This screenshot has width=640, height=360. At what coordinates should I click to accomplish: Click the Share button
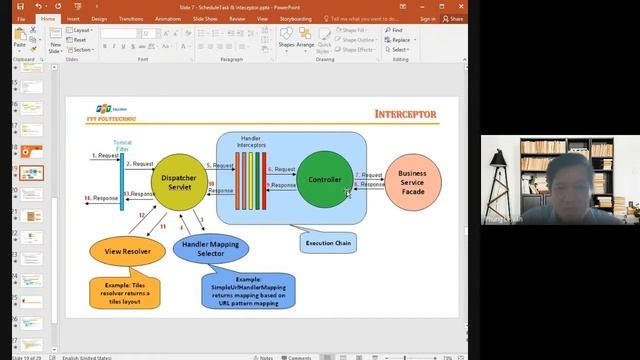[x=453, y=19]
